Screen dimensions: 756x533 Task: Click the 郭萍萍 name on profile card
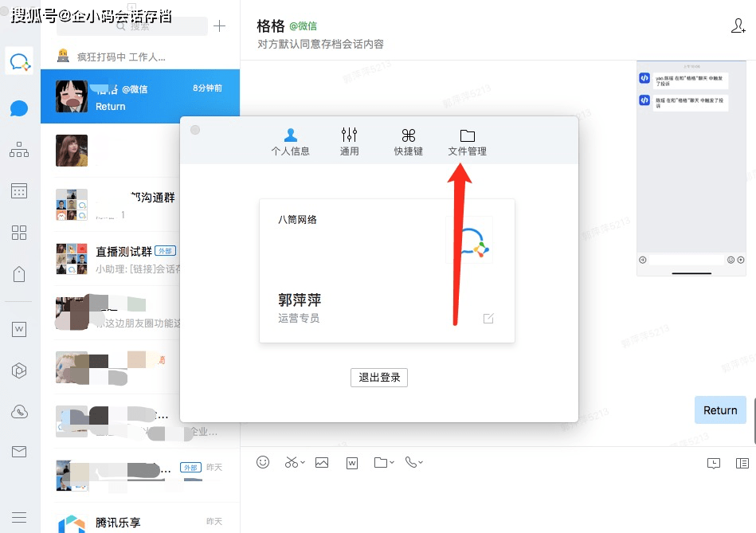[300, 300]
